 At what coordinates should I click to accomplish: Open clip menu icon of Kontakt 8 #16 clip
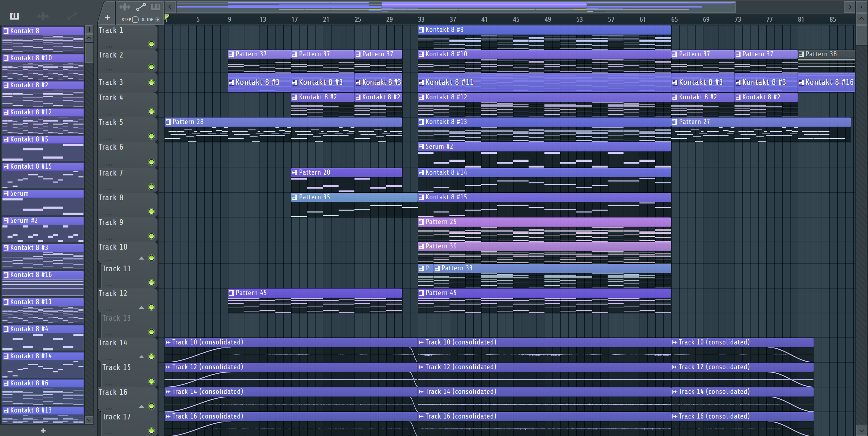801,83
